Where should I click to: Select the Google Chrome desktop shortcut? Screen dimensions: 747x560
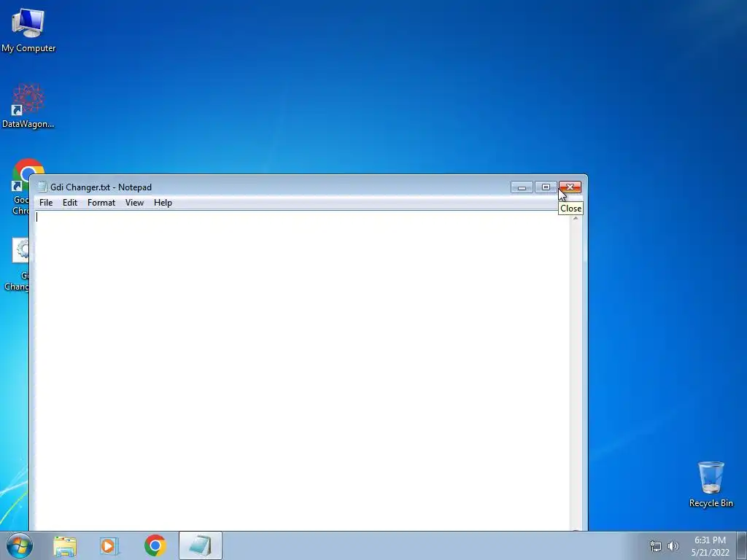(x=20, y=187)
